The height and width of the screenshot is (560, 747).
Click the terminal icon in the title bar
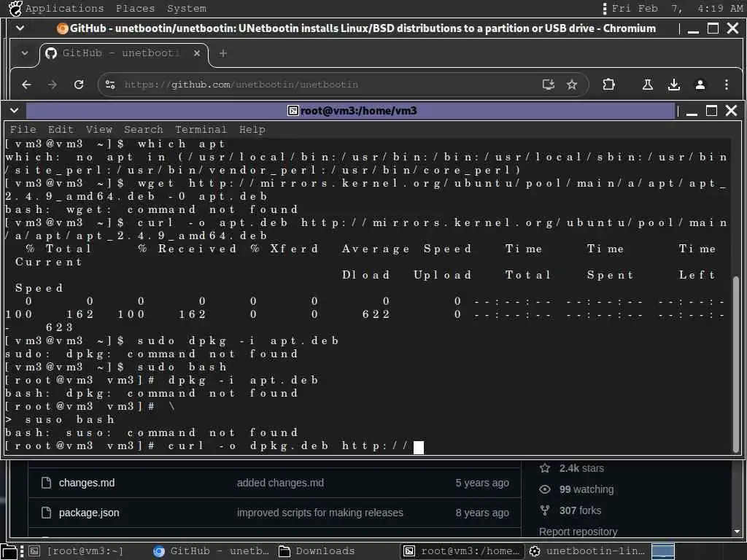point(293,111)
